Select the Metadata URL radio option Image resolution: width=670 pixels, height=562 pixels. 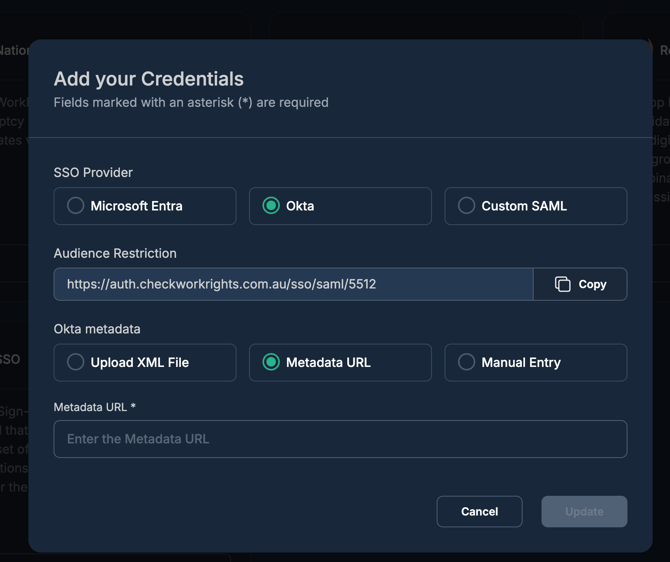click(340, 362)
